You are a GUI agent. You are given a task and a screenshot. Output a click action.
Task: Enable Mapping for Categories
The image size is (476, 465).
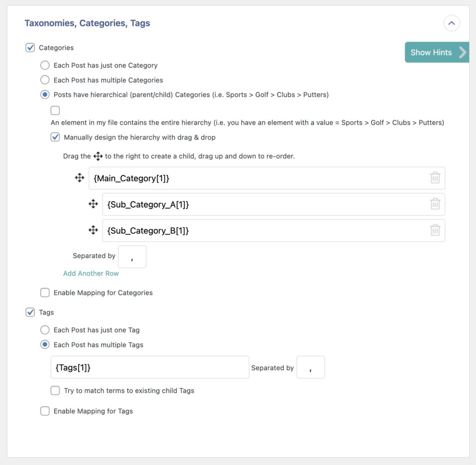tap(45, 292)
